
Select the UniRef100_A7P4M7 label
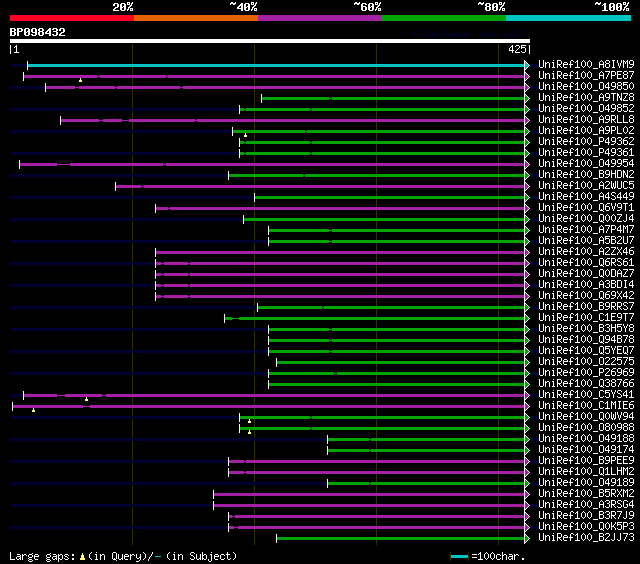point(586,230)
